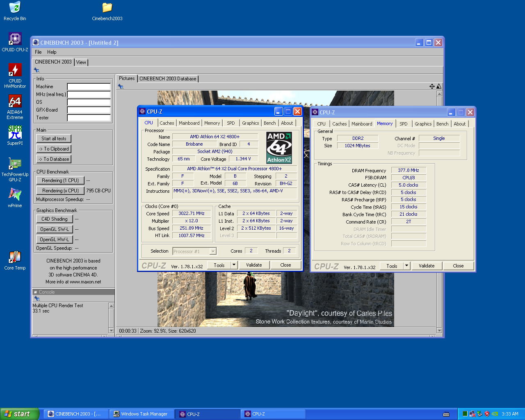The width and height of the screenshot is (525, 420).
Task: Click the Tester input field
Action: pyautogui.click(x=89, y=118)
